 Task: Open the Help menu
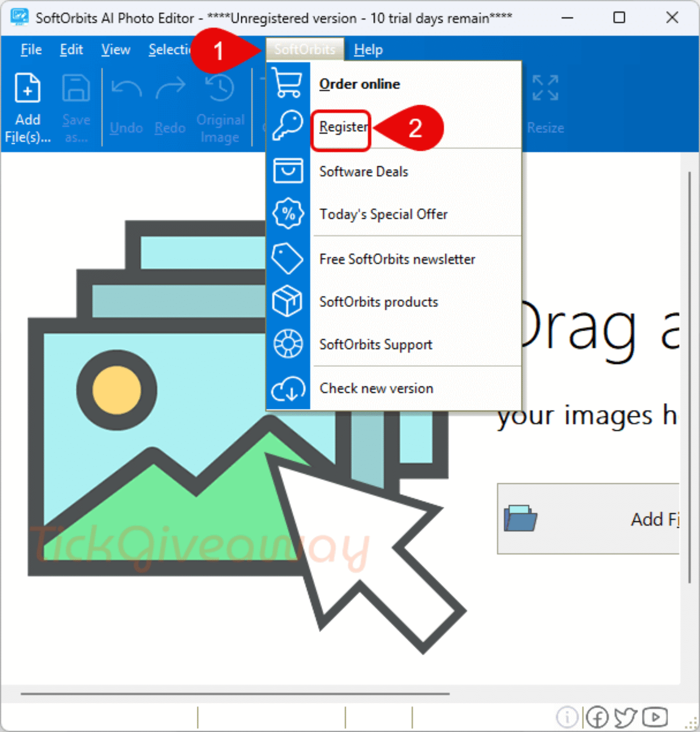coord(368,49)
